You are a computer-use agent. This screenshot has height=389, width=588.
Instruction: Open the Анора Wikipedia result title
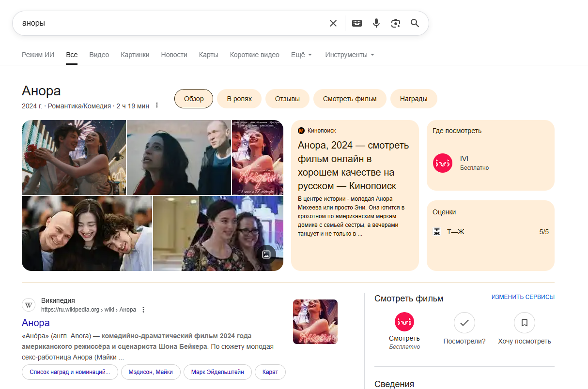(36, 323)
